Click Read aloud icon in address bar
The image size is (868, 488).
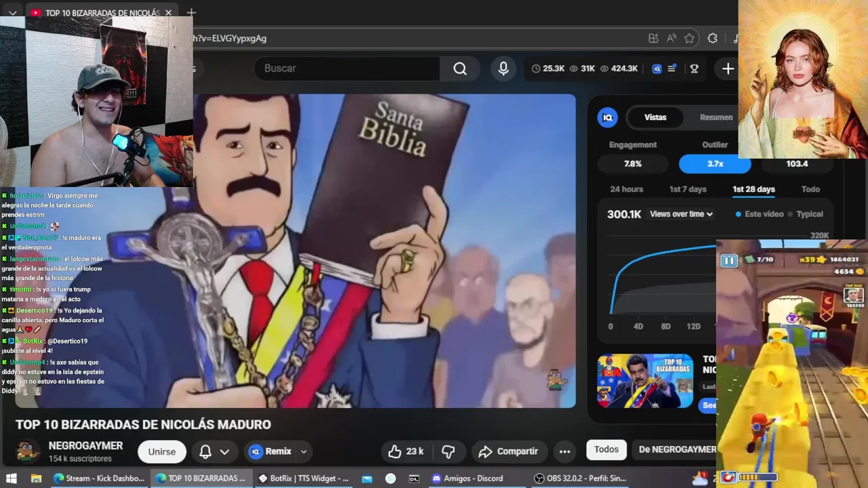coord(671,39)
